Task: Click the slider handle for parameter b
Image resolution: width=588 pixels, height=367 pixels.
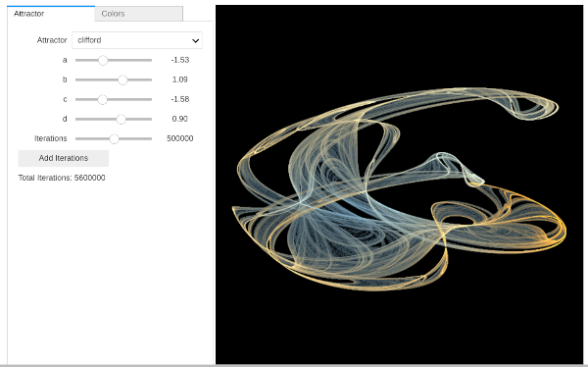Action: tap(122, 79)
